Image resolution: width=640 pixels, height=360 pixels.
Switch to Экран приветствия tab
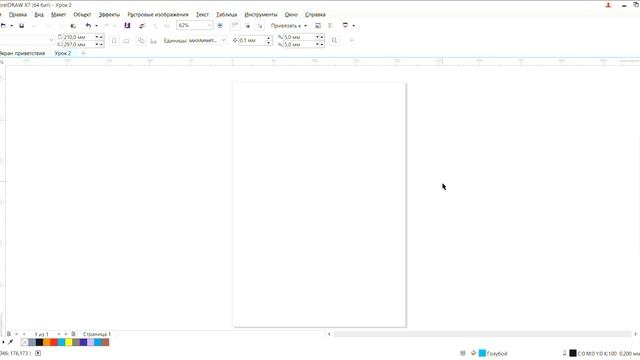click(22, 53)
